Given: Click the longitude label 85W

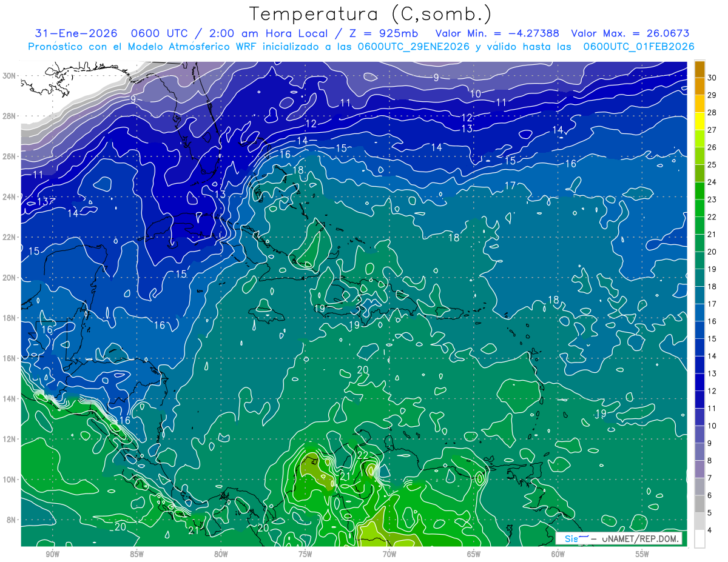Looking at the screenshot, I should (137, 554).
